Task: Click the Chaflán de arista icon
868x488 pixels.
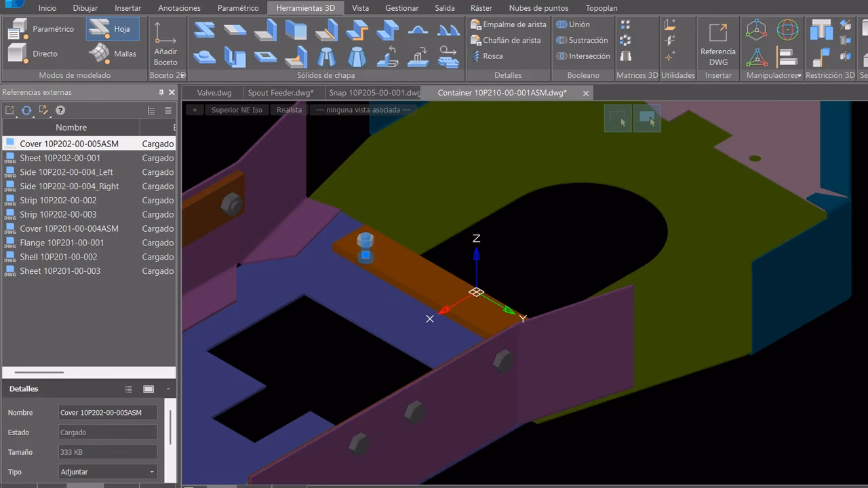Action: [x=476, y=40]
